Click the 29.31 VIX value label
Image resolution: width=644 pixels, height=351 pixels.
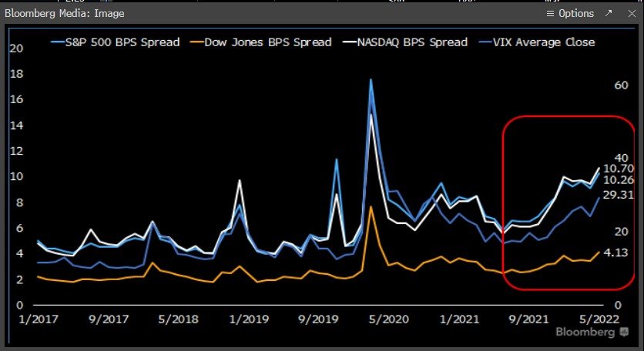point(619,195)
